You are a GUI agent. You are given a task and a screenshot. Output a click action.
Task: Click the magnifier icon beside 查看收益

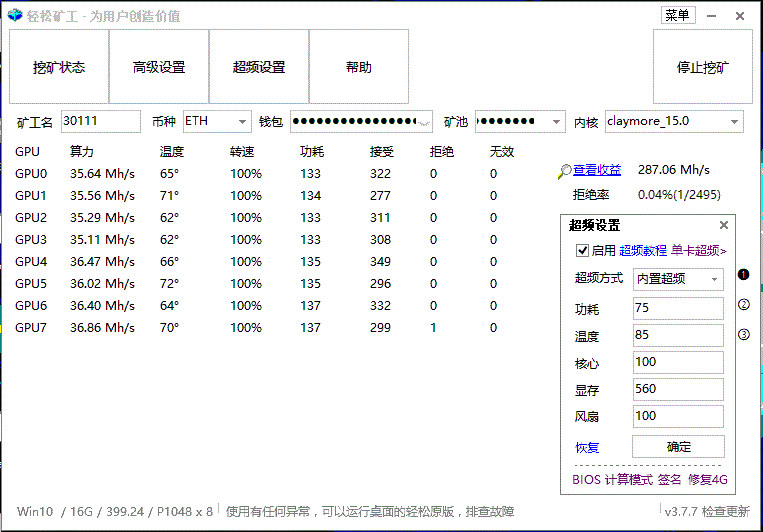click(x=565, y=171)
